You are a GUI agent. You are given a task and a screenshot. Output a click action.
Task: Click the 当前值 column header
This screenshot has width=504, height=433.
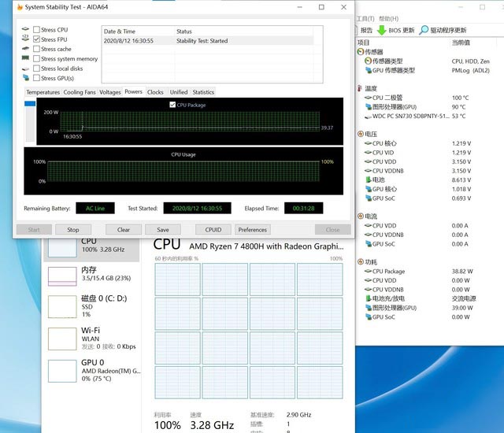tap(461, 43)
